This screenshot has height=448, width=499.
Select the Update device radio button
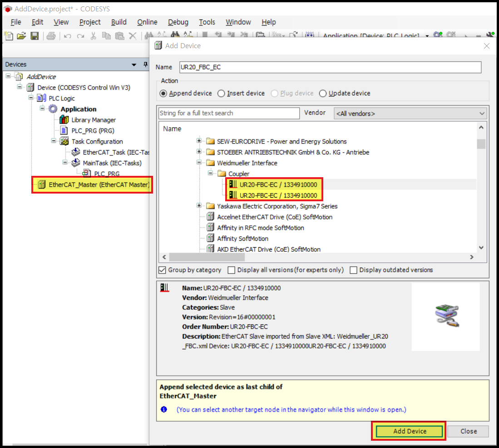pyautogui.click(x=323, y=93)
